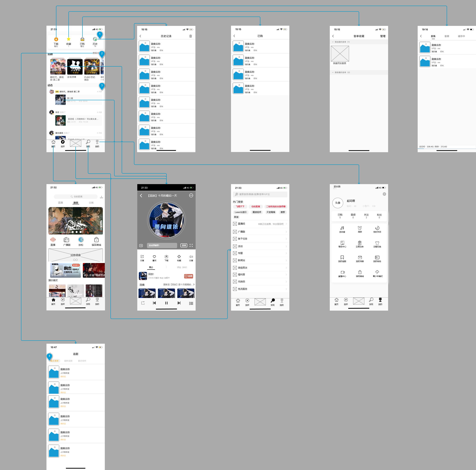This screenshot has width=476, height=470.
Task: Tap the 定时关闭 timer icon
Action: click(377, 228)
